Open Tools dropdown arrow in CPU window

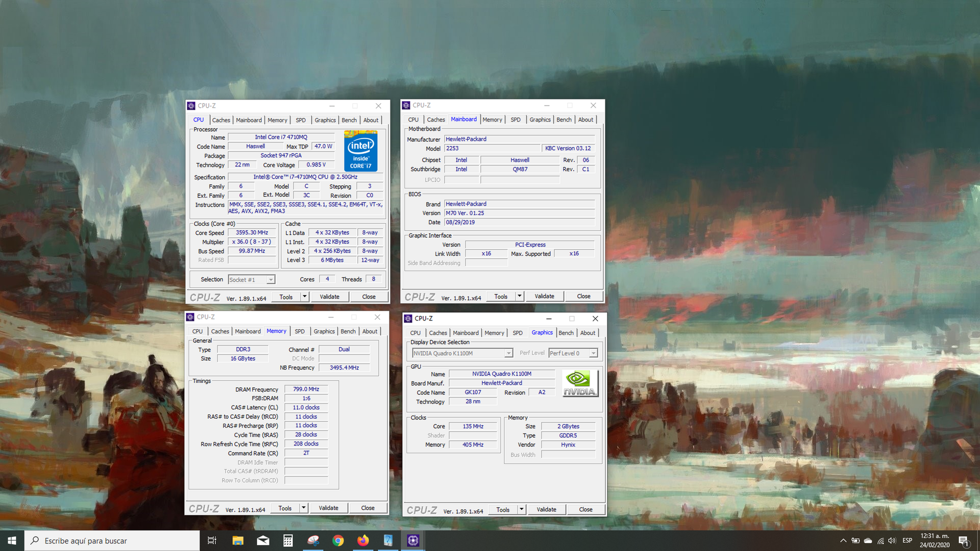[305, 296]
